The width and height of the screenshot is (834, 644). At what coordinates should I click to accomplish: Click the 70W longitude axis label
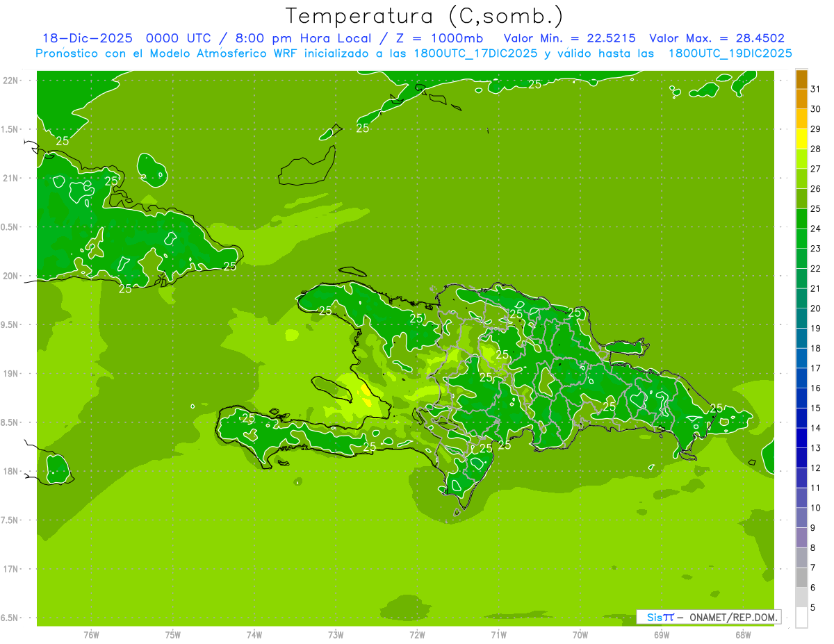click(x=580, y=635)
